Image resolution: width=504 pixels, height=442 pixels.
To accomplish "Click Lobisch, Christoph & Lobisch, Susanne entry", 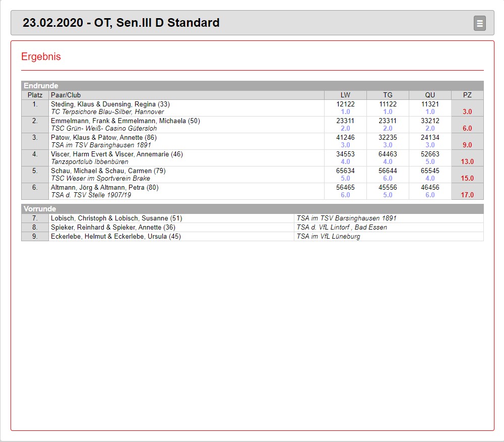I will pyautogui.click(x=116, y=218).
